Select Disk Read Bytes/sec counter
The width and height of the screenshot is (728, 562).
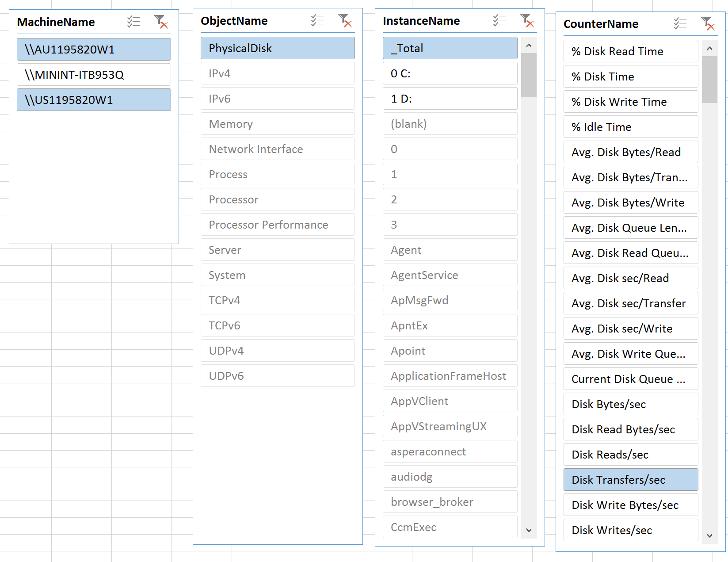coord(631,429)
